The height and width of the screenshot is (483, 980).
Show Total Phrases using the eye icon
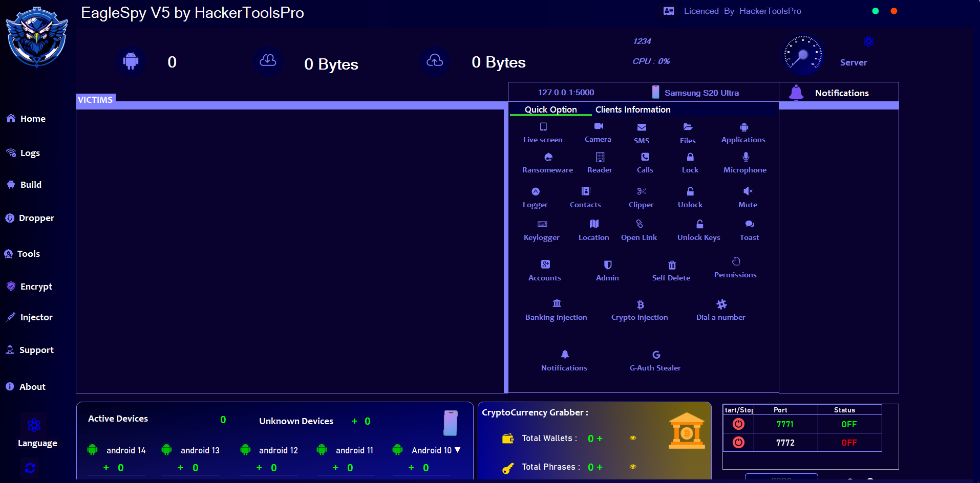[x=633, y=467]
